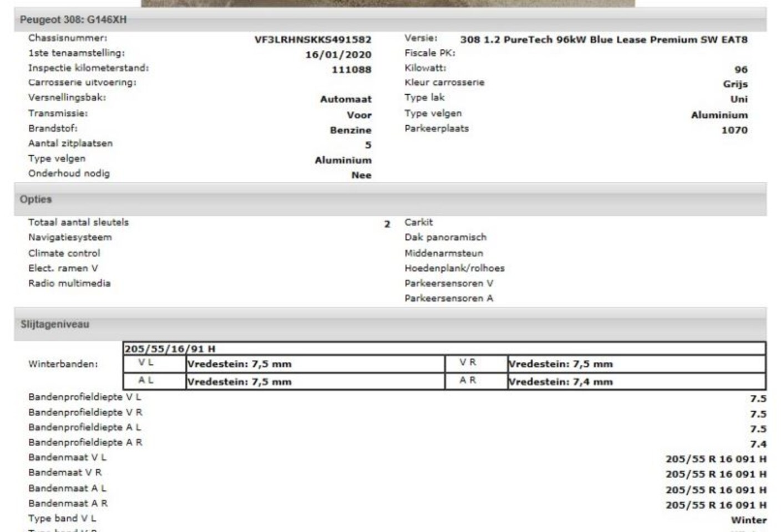Click the "Type lak" label

(x=424, y=97)
